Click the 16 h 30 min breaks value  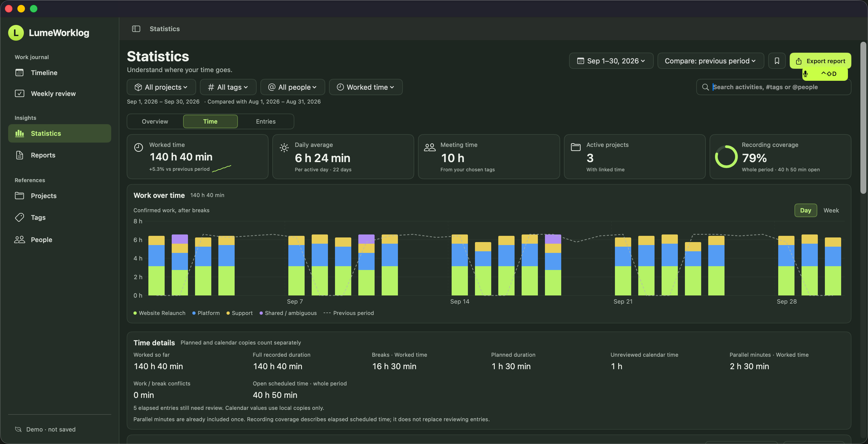(394, 366)
